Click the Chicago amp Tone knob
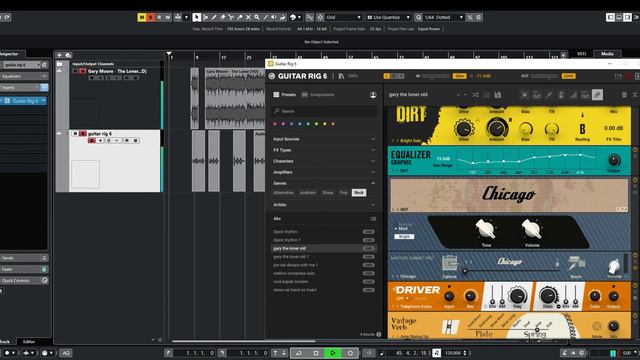Image resolution: width=640 pixels, height=360 pixels. [486, 229]
